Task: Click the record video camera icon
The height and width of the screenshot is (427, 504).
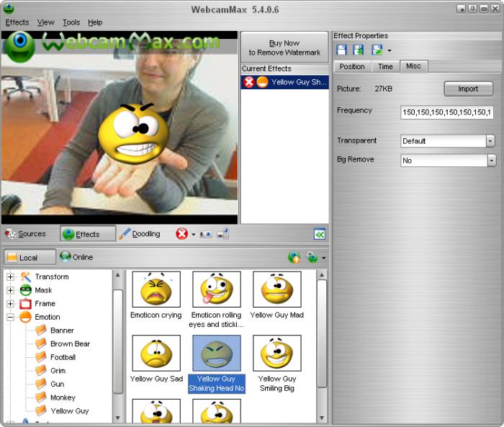Action: [206, 234]
